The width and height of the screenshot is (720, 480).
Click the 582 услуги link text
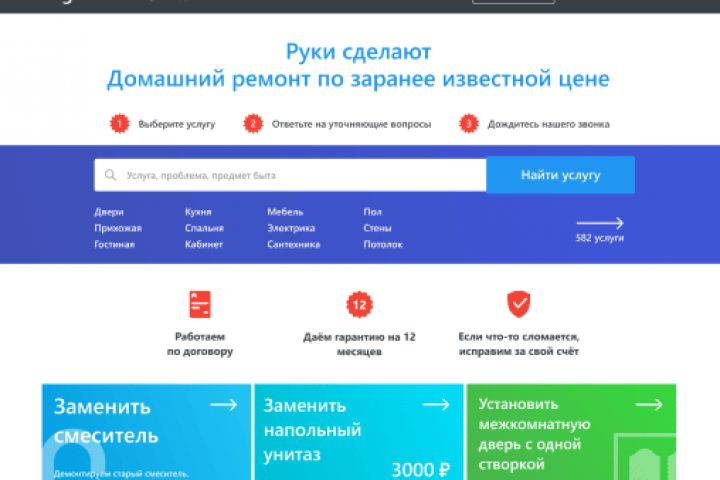pyautogui.click(x=600, y=238)
